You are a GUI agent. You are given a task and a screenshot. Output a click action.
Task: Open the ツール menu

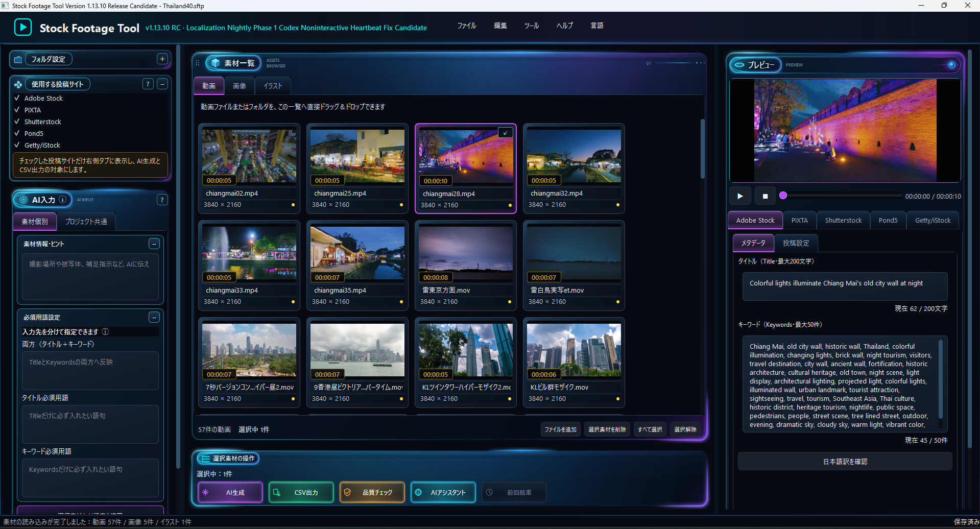click(532, 26)
